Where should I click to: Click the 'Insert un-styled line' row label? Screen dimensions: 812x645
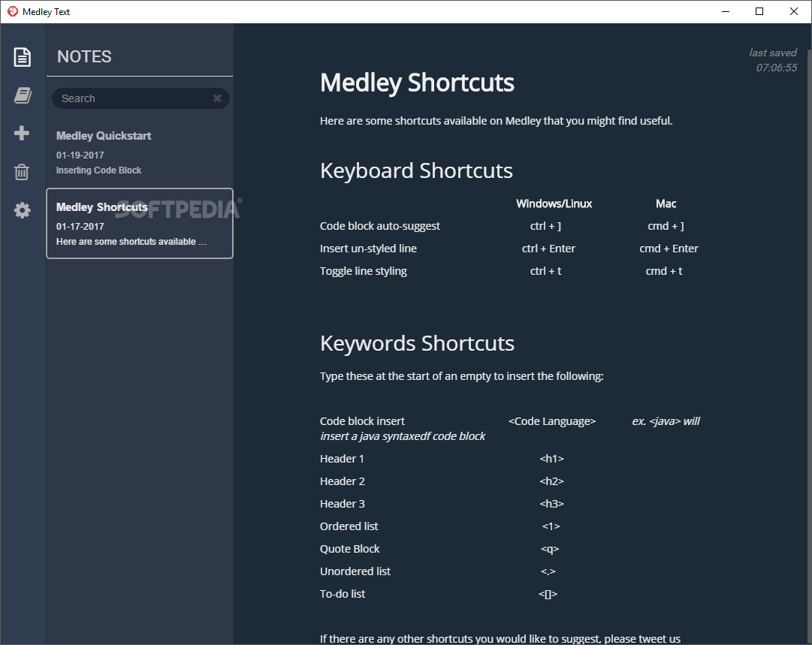(368, 249)
